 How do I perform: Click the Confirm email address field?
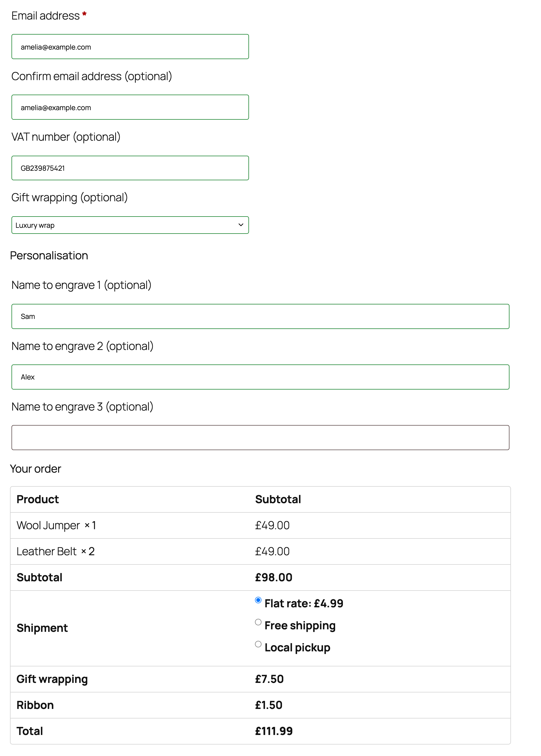pos(130,107)
